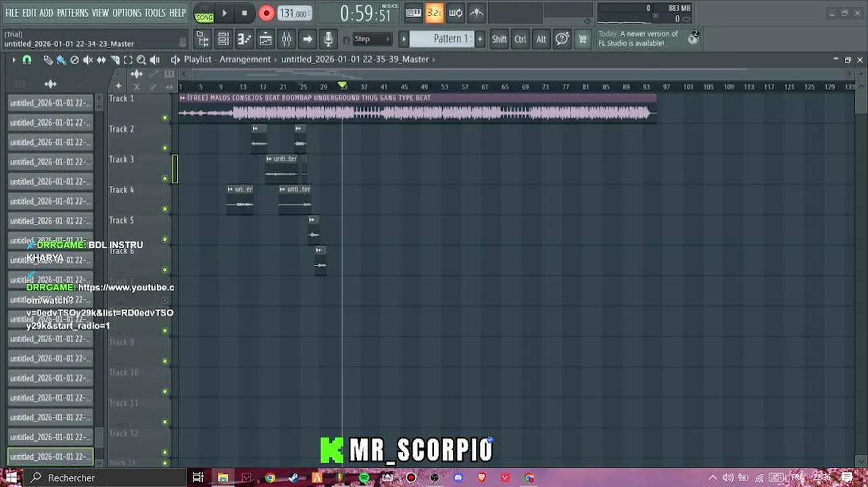
Task: Open the news globe with badge 2
Action: [x=693, y=38]
